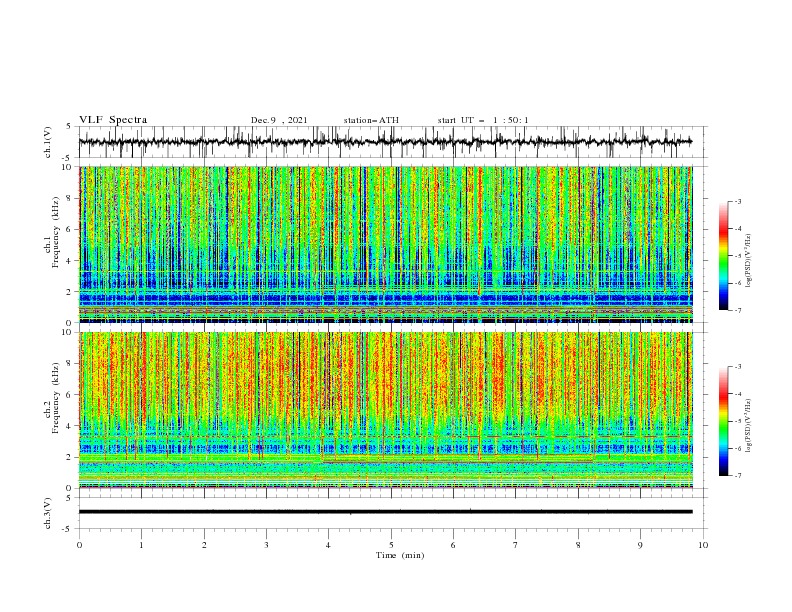The width and height of the screenshot is (792, 612).
Task: Select the "start UT = 1 :50: 1" text
Action: 483,120
